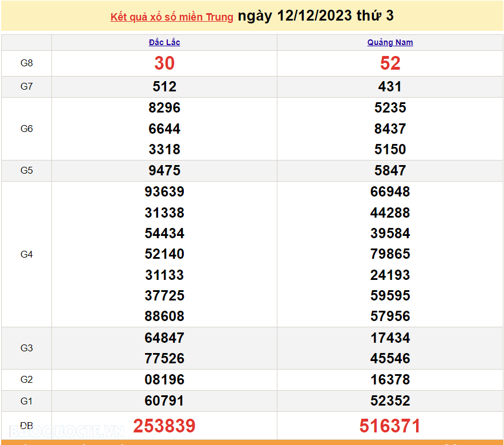Select the G7 row label
This screenshot has width=504, height=445.
point(27,87)
